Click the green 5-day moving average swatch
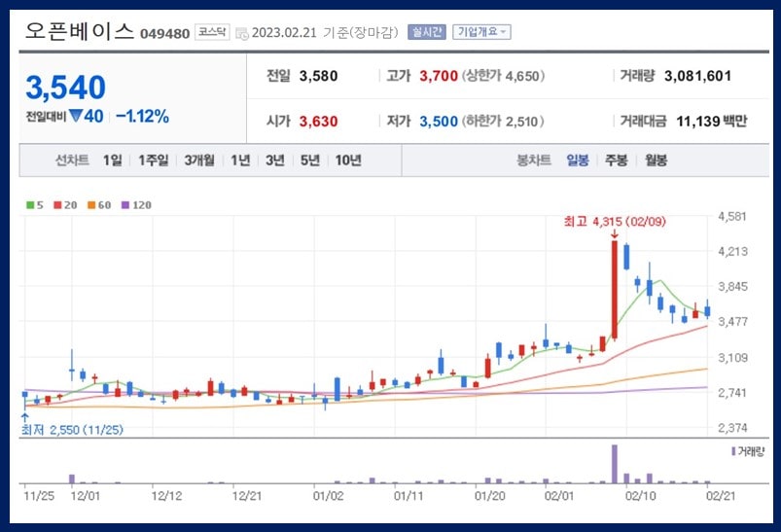 click(30, 205)
